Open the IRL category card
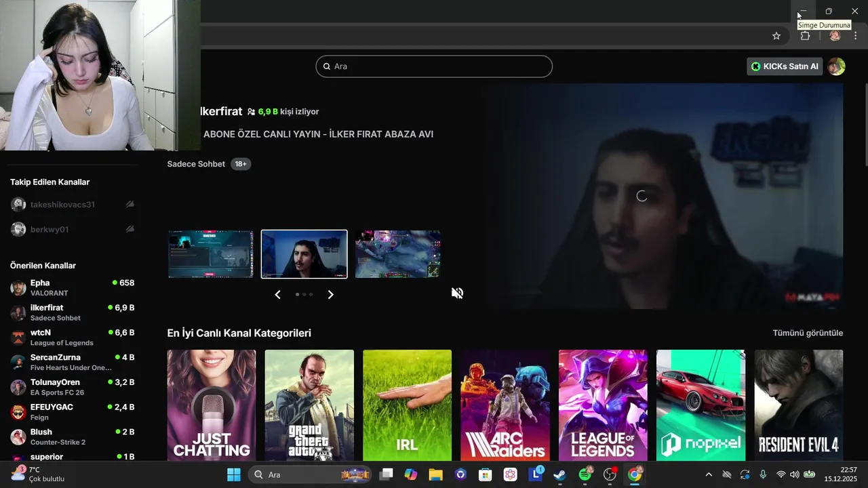 (407, 405)
